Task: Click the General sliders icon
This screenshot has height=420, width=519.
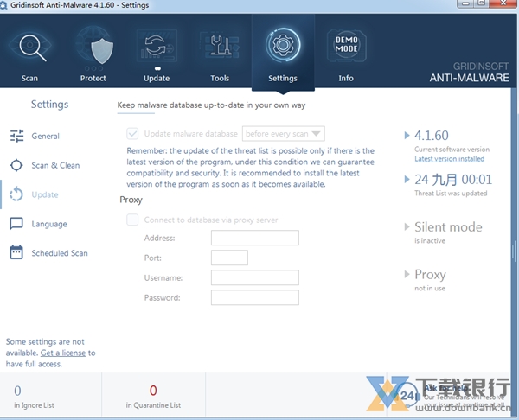Action: 16,136
